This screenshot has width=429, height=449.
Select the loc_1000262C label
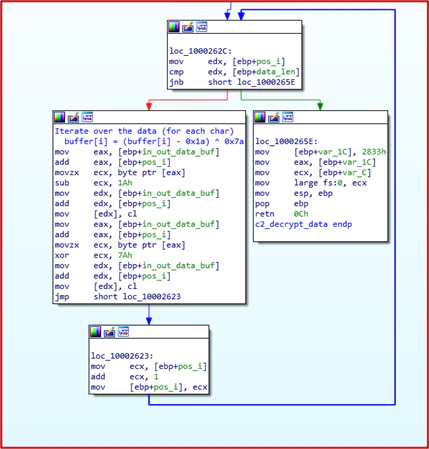coord(200,51)
